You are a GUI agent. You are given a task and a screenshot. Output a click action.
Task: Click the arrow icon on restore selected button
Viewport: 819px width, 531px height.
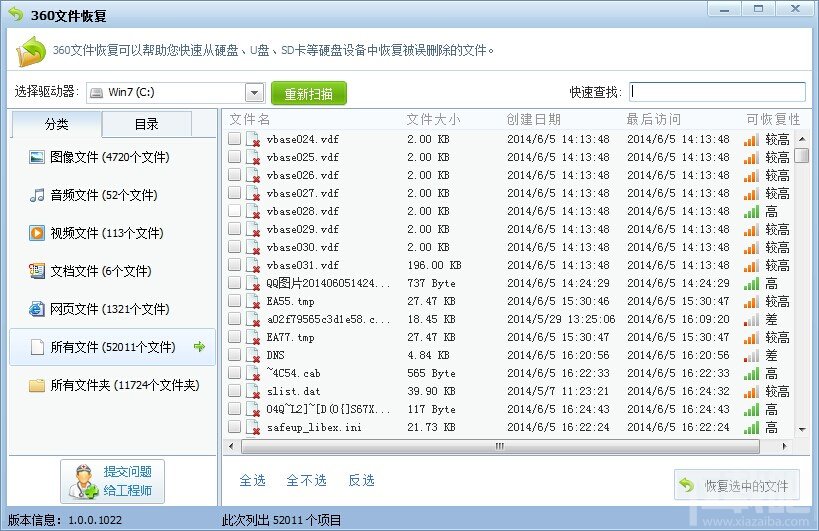[686, 485]
